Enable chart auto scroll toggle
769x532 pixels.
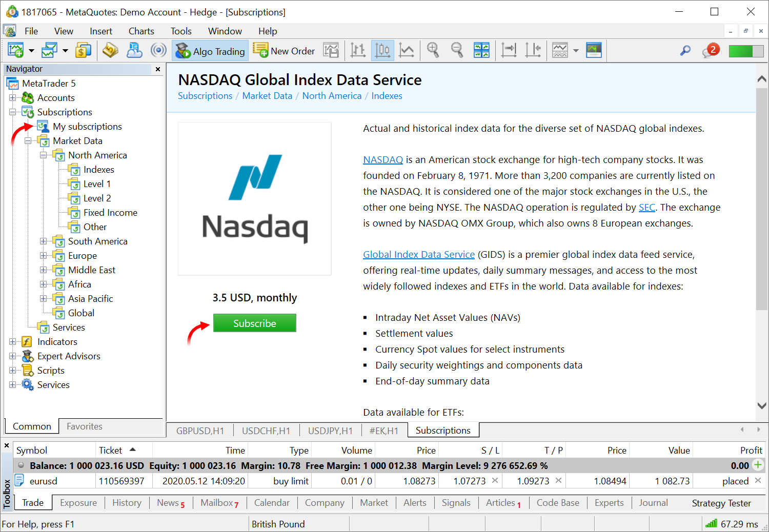click(509, 50)
